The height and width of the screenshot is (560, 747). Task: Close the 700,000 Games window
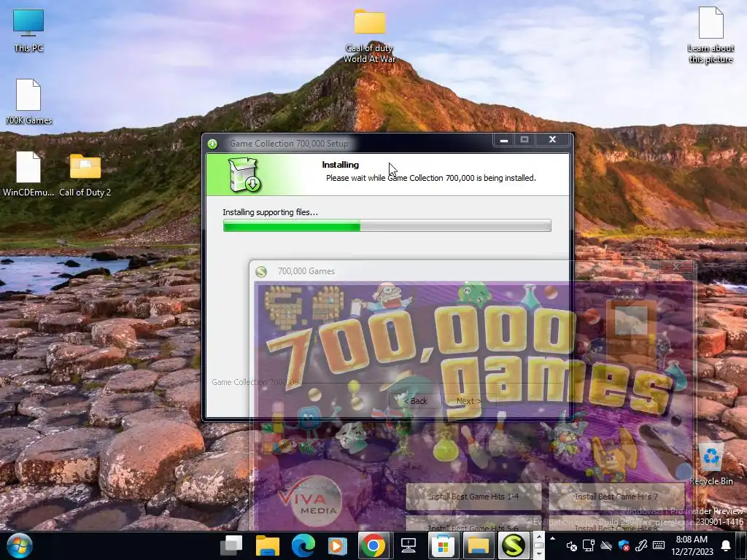(x=676, y=267)
